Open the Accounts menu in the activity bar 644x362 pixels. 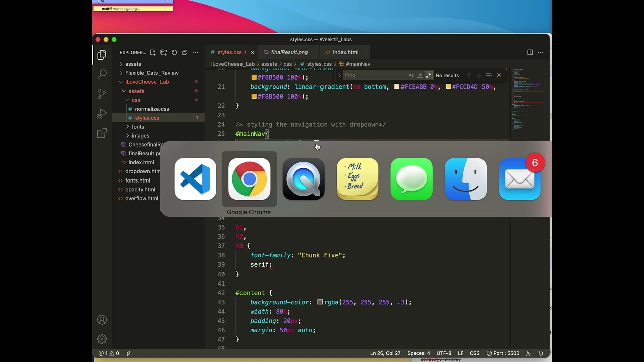pyautogui.click(x=102, y=320)
